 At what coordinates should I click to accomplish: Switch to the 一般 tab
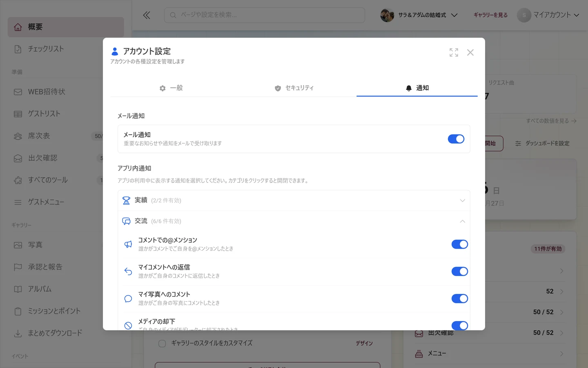171,88
